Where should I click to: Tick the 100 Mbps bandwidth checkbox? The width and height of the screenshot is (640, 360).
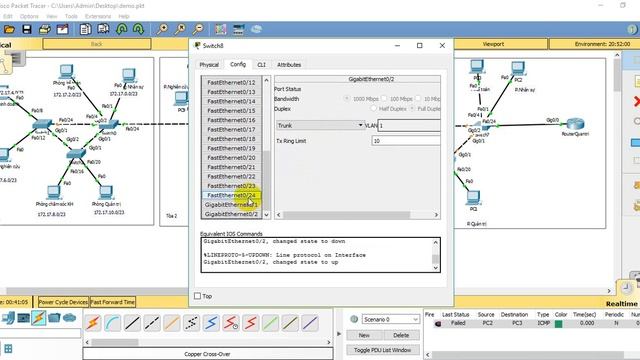[x=384, y=99]
